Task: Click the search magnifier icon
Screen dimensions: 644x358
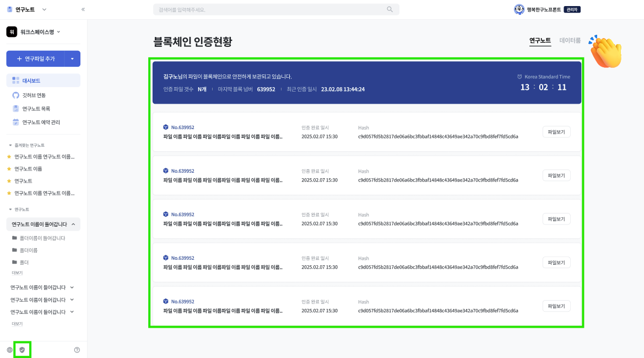Action: (390, 9)
